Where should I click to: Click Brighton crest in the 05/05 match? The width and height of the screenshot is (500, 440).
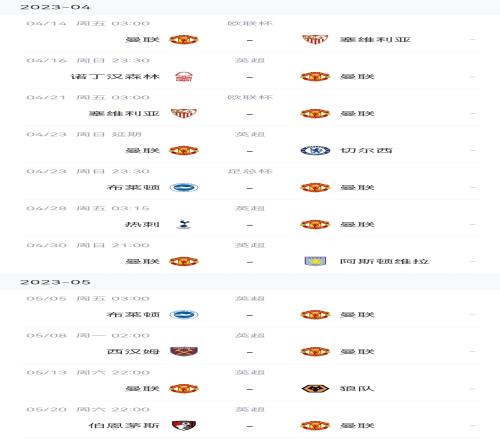pyautogui.click(x=184, y=315)
